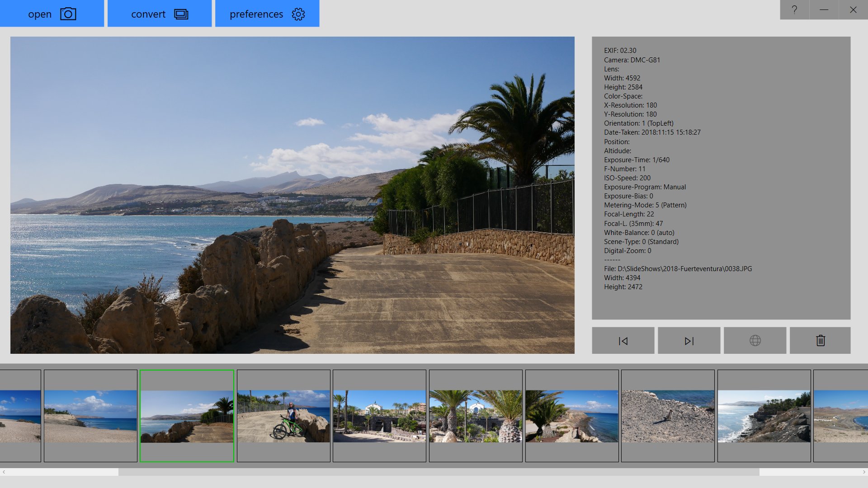Click the scrollbar left arrow
This screenshot has height=488, width=868.
pyautogui.click(x=4, y=472)
